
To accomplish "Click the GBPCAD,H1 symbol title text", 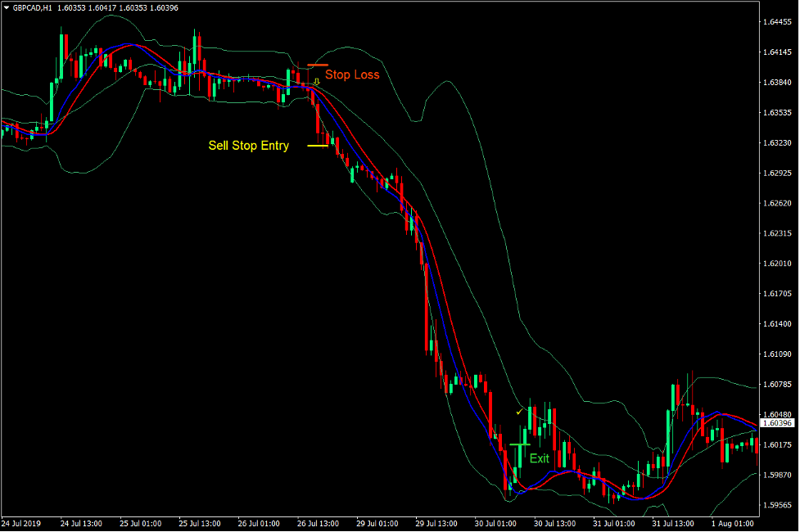I will point(33,7).
